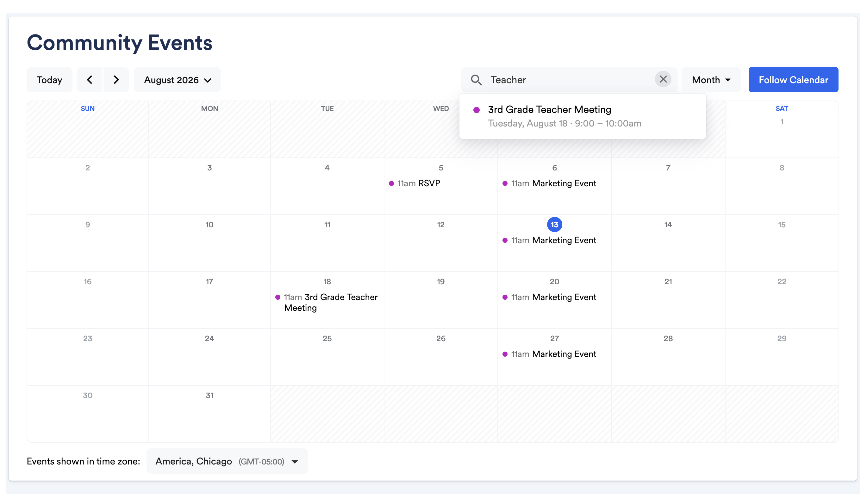Open the RSVP event on August 5
This screenshot has width=867, height=504.
(x=415, y=183)
